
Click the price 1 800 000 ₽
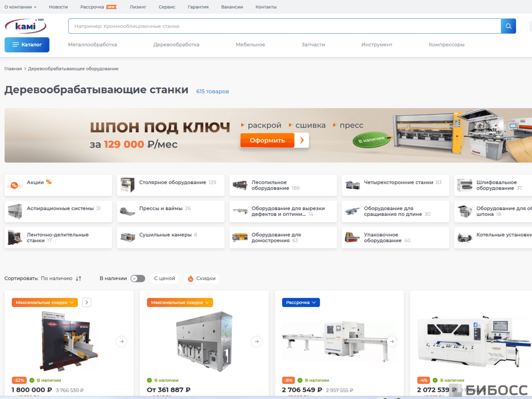(x=32, y=390)
